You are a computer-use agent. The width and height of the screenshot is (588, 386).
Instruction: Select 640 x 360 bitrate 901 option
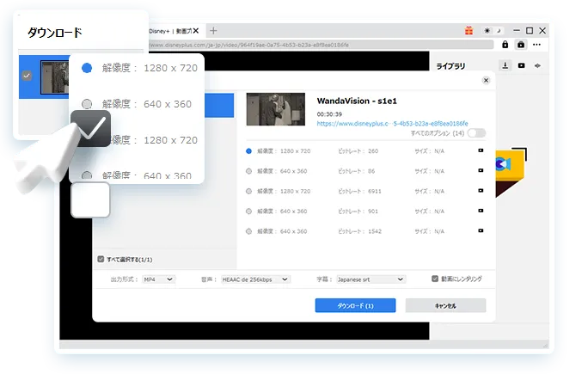248,211
